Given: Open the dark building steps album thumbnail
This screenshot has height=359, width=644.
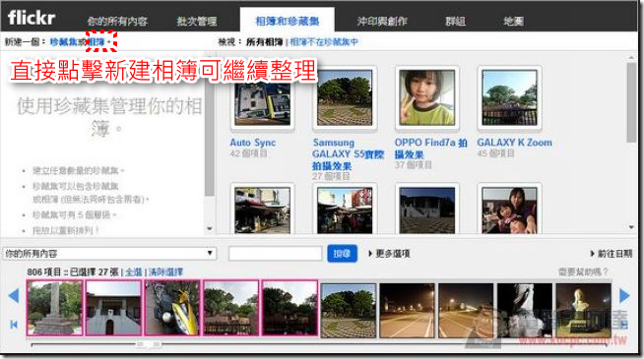Looking at the screenshot, I should click(x=427, y=209).
